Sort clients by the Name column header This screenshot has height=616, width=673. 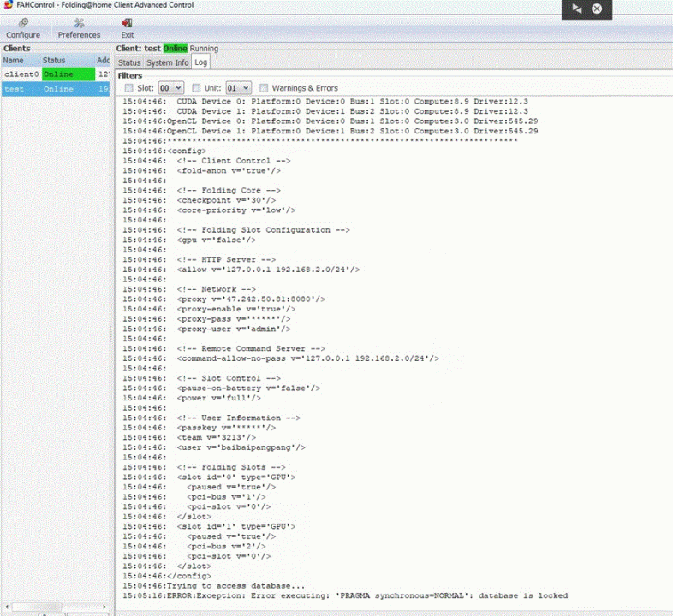(21, 60)
